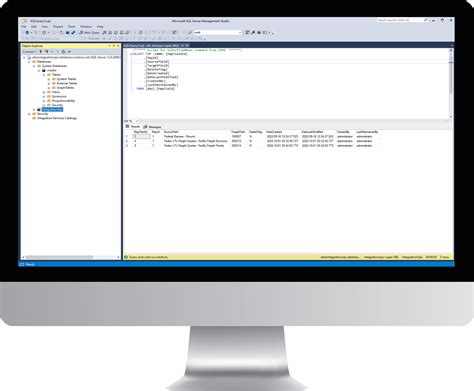Click the Save icon in the toolbar
The image size is (474, 391).
click(x=67, y=33)
